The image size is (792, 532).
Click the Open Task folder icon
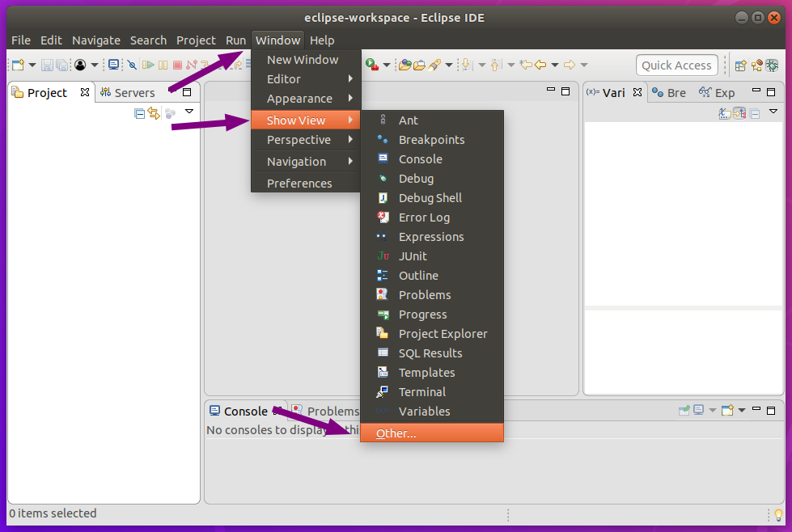[419, 65]
